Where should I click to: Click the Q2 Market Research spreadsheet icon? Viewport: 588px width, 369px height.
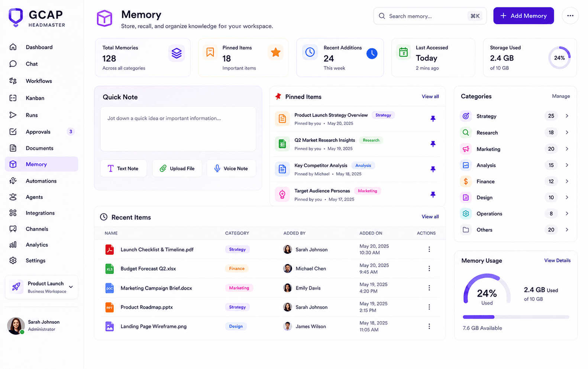(282, 144)
